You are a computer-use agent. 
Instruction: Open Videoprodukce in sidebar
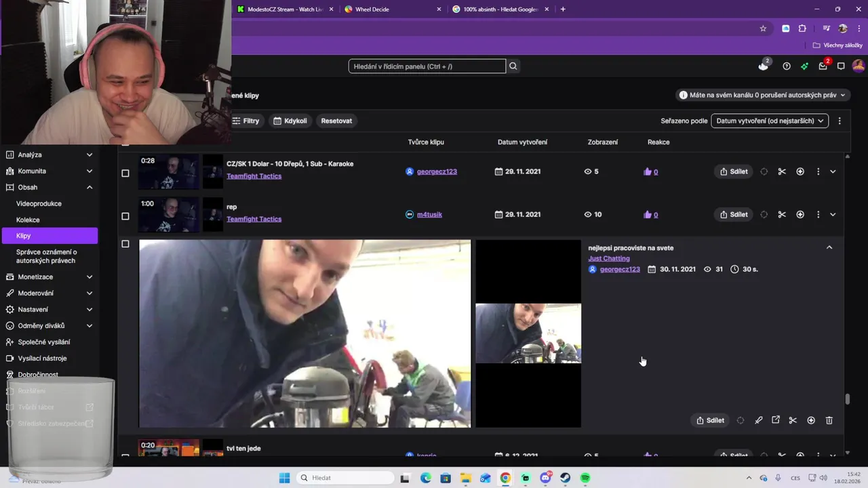pos(39,203)
